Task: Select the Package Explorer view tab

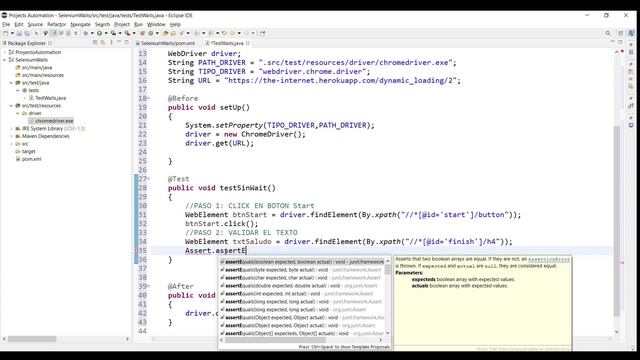Action: tap(27, 43)
